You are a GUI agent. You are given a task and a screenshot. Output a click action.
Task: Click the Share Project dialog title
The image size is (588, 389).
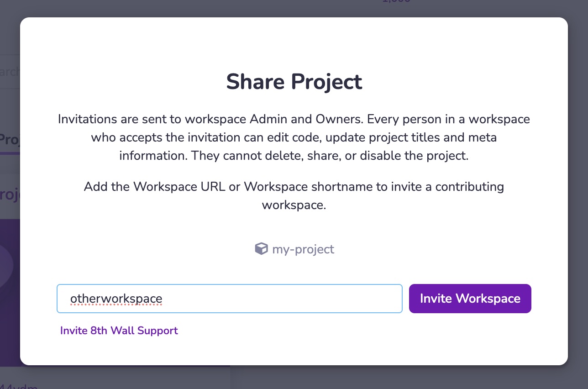(294, 82)
